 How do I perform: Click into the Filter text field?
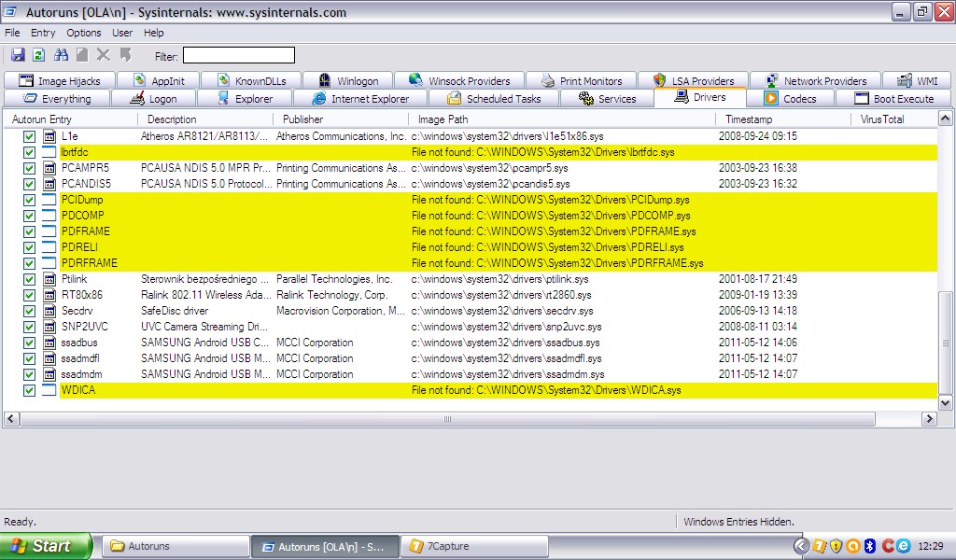click(239, 55)
